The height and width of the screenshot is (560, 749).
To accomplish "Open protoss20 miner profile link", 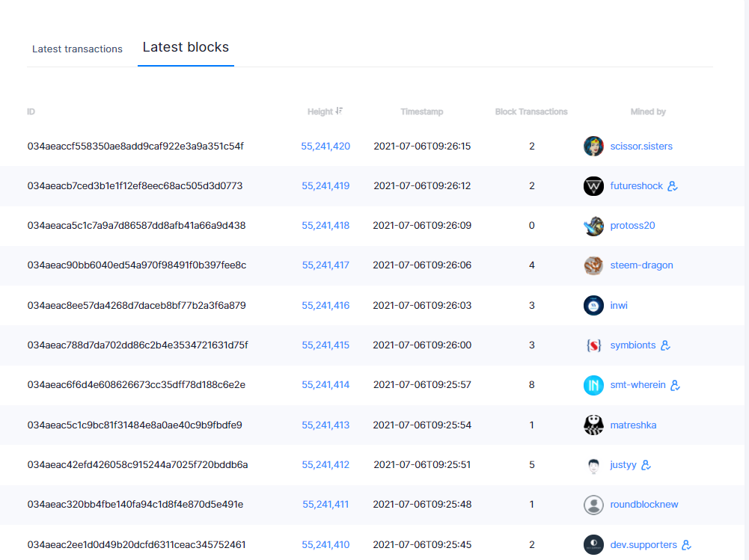I will (632, 225).
